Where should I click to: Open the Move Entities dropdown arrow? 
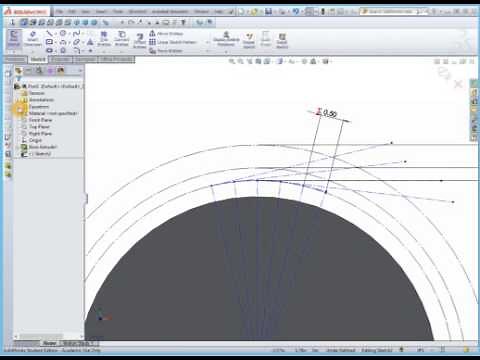click(207, 51)
